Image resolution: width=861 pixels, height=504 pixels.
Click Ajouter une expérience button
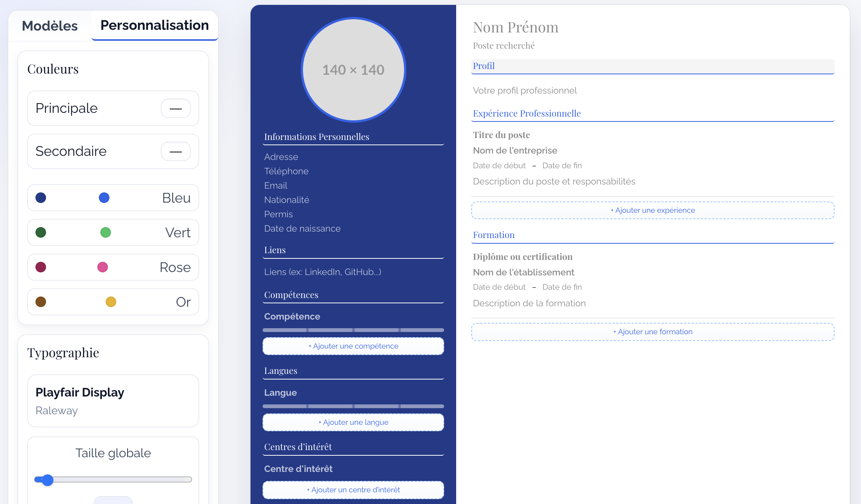(652, 210)
